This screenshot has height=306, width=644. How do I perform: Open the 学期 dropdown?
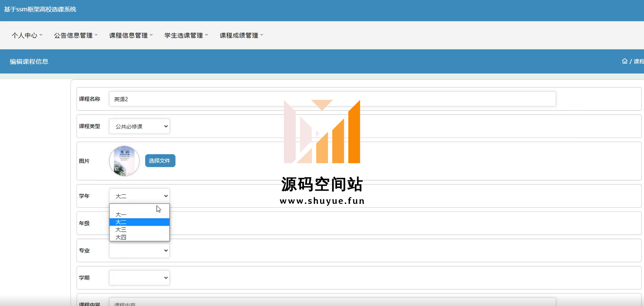click(140, 278)
